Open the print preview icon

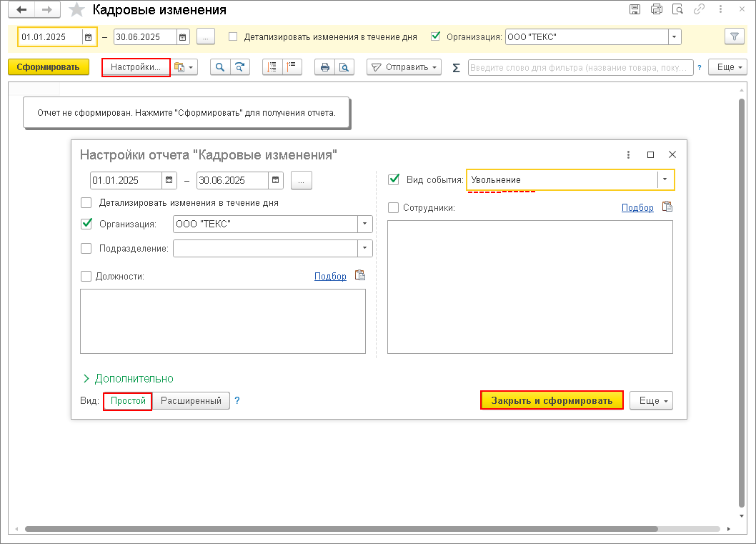[x=344, y=67]
